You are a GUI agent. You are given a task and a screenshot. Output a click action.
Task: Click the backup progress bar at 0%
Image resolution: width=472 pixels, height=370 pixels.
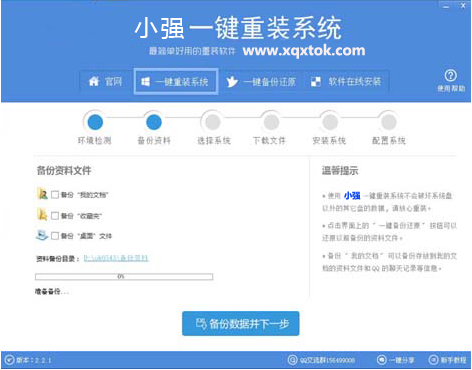click(124, 277)
